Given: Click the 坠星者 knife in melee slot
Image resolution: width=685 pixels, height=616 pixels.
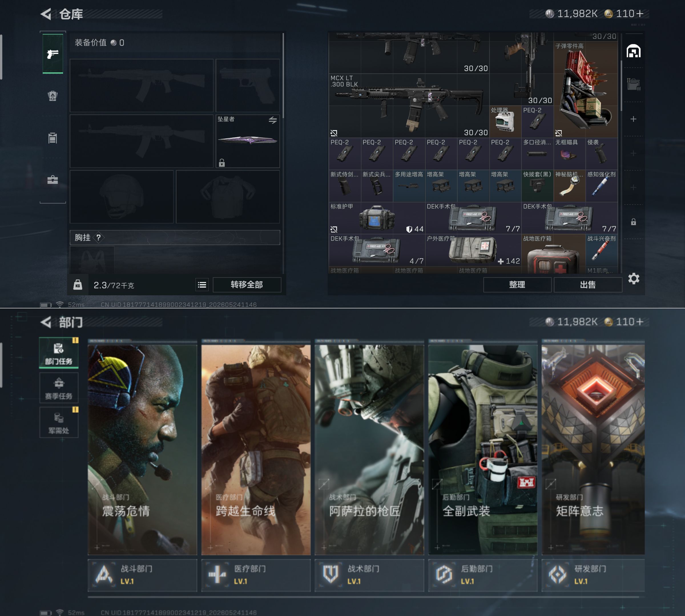Looking at the screenshot, I should [x=247, y=141].
